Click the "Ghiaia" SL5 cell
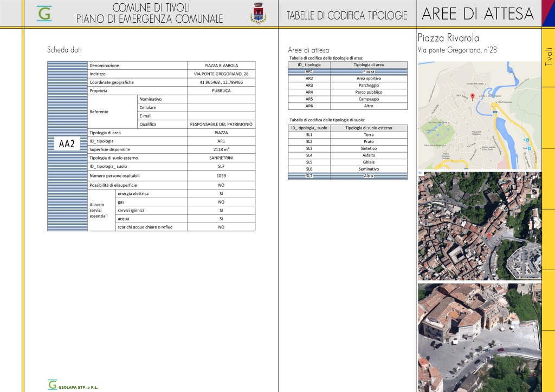This screenshot has width=555, height=392. click(369, 162)
